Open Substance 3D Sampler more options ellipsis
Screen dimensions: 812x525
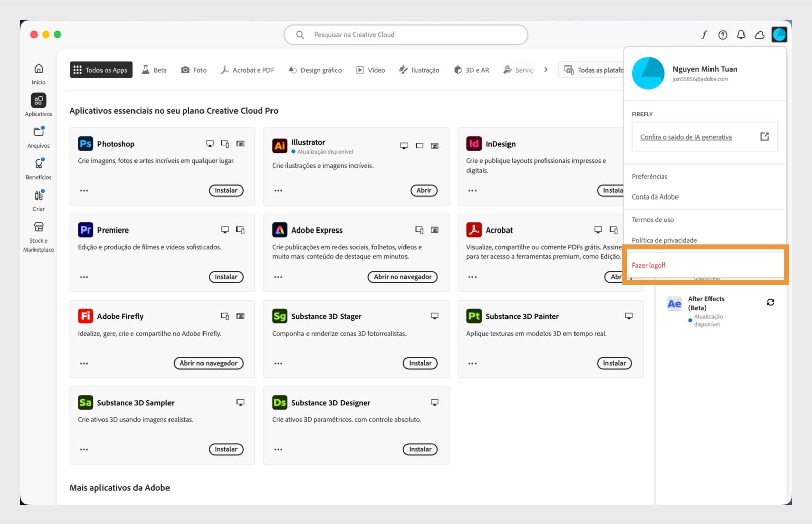coord(84,450)
